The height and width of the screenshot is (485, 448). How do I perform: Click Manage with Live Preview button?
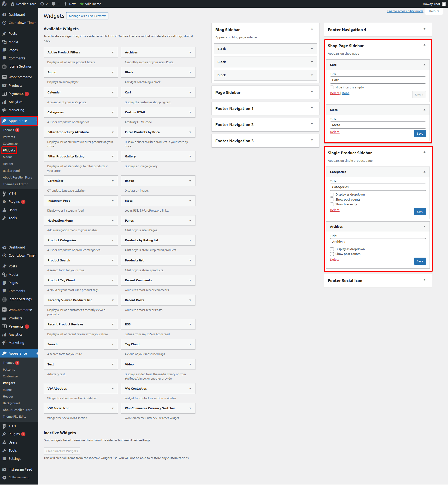click(87, 16)
